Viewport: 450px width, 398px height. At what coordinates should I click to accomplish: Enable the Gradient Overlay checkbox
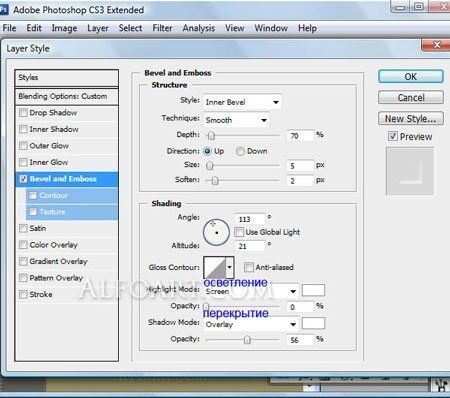(x=23, y=261)
